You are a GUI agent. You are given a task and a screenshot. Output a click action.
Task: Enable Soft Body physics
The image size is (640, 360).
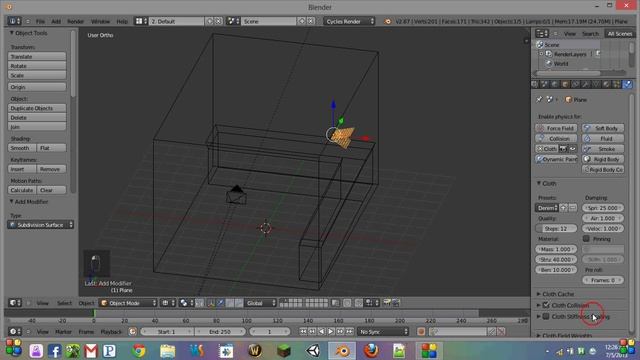coord(603,128)
